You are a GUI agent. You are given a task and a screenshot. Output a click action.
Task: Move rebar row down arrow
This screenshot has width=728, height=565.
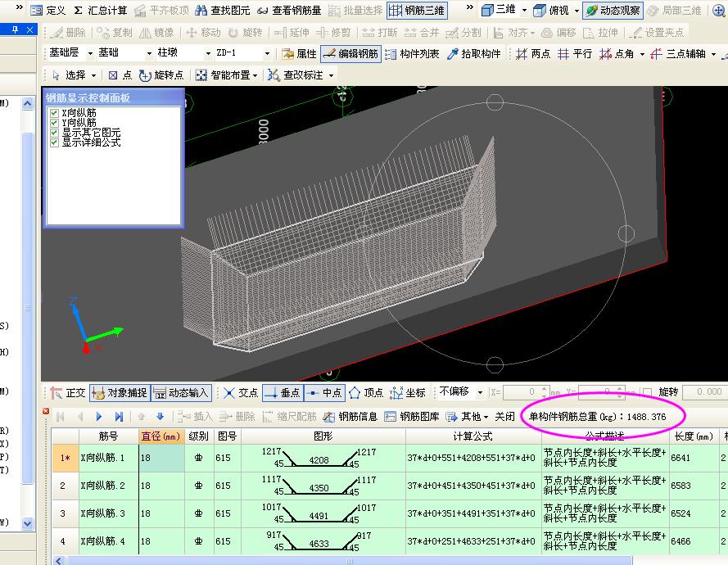click(x=161, y=417)
